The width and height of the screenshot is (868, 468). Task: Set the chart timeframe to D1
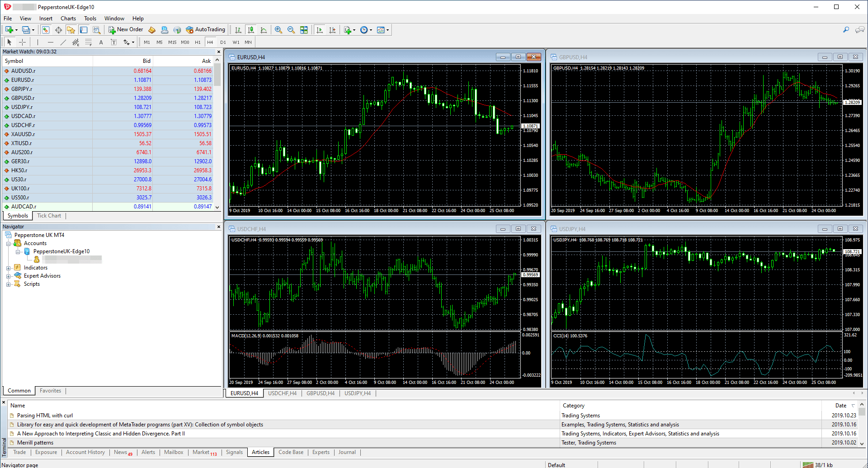click(222, 42)
